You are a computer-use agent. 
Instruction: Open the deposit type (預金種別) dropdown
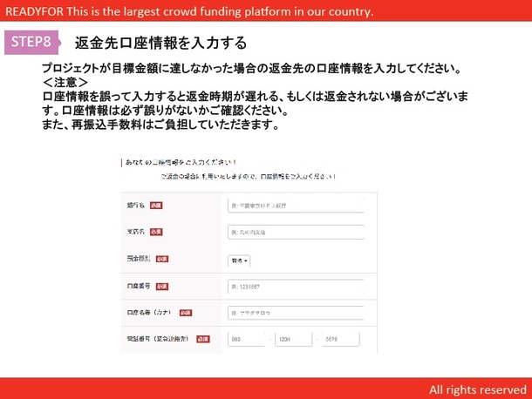[239, 260]
